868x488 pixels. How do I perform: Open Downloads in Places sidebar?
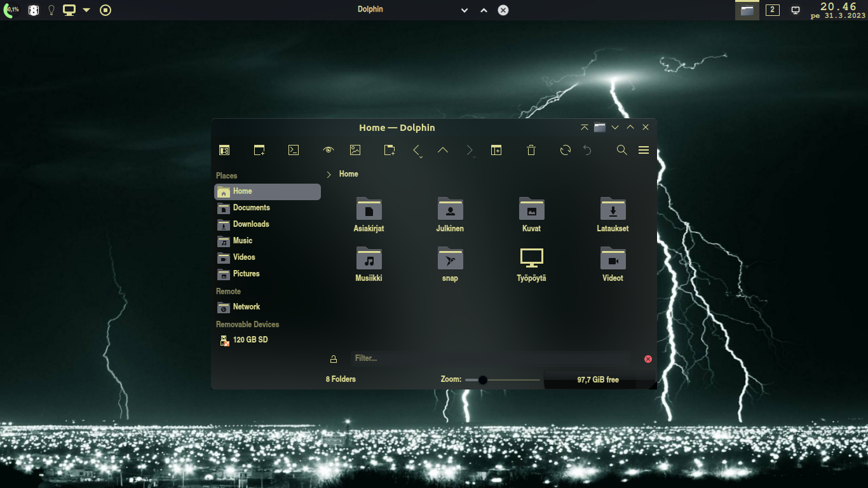pos(268,224)
